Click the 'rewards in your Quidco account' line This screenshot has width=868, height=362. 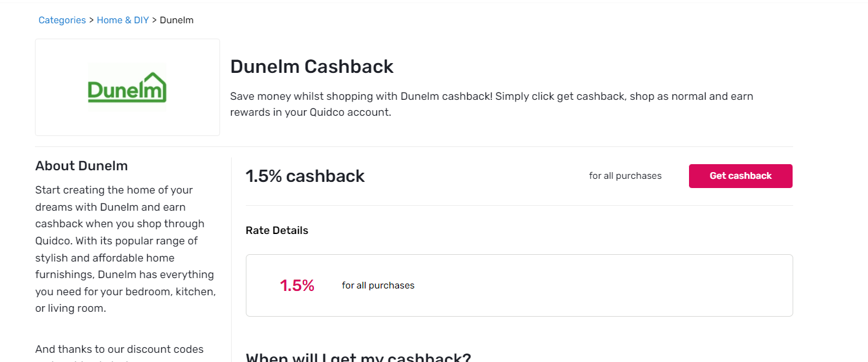(310, 113)
